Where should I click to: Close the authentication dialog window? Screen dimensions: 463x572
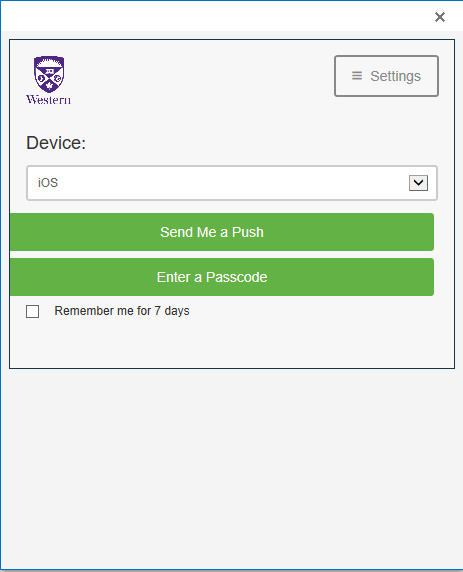click(440, 17)
